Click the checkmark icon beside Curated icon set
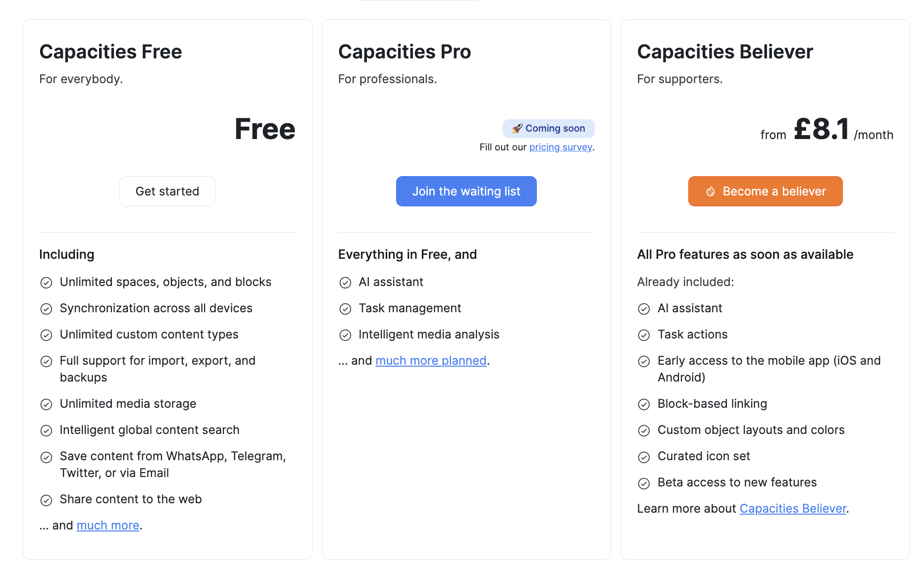Image resolution: width=924 pixels, height=574 pixels. [644, 457]
